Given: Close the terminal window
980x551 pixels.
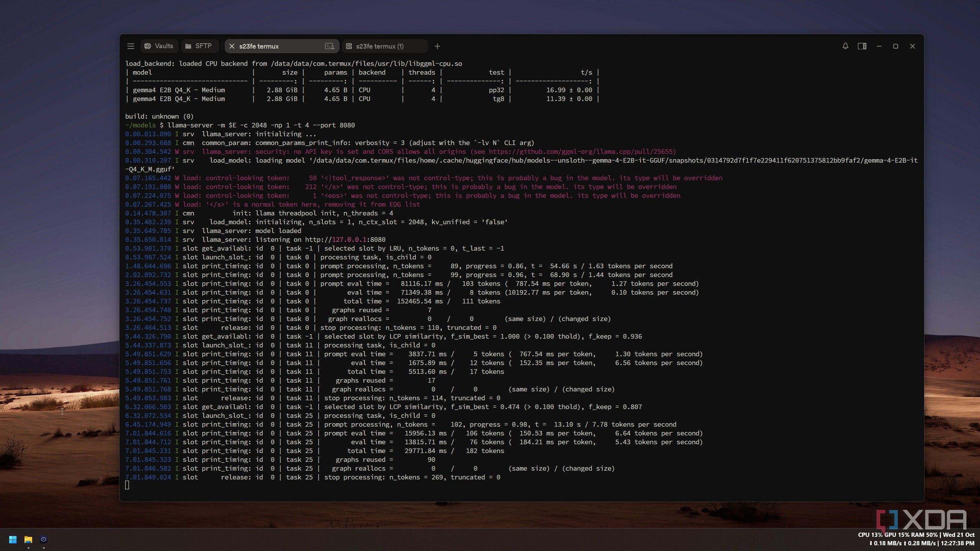Looking at the screenshot, I should [912, 46].
